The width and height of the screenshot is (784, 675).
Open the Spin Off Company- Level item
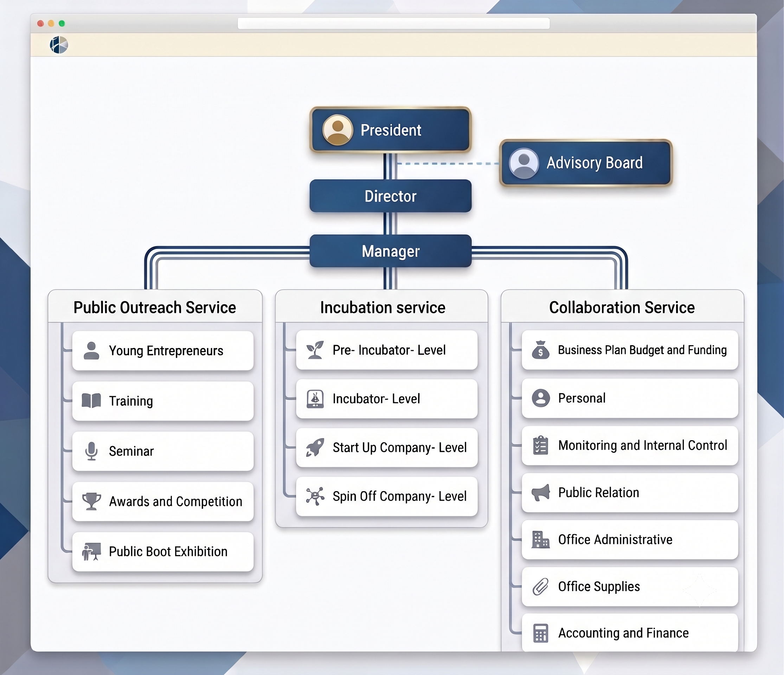(387, 496)
